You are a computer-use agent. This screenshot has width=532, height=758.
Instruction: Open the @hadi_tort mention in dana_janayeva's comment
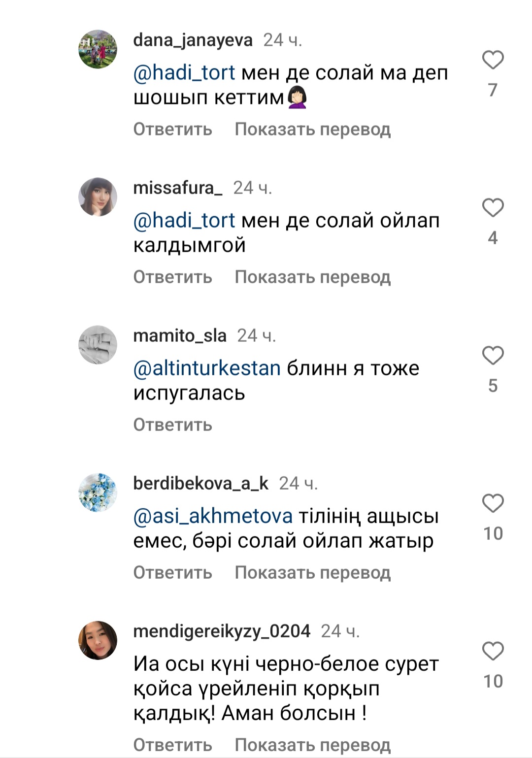click(x=184, y=73)
